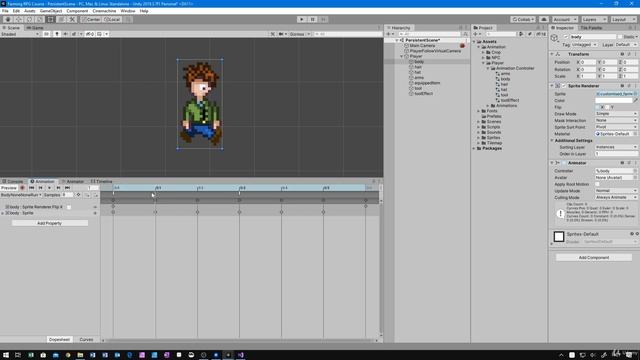Select the custom editor tools icon
This screenshot has height=360, width=640.
(x=72, y=19)
